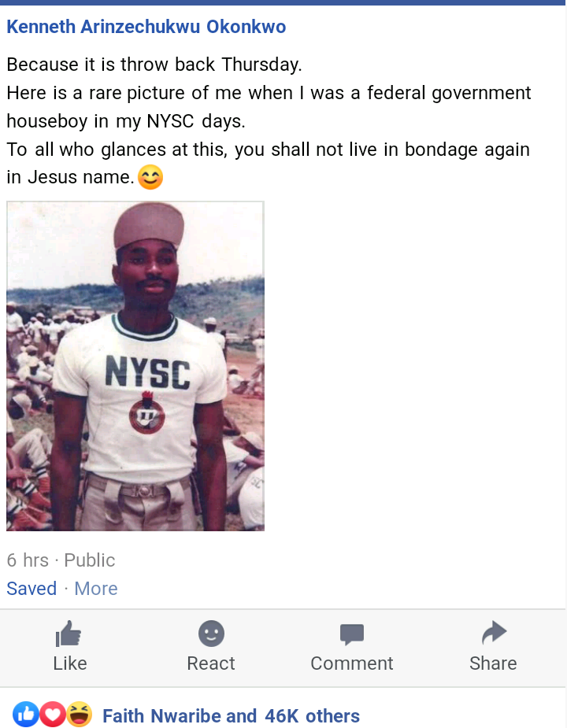
Task: Click the 6 hrs timestamp
Action: click(28, 560)
